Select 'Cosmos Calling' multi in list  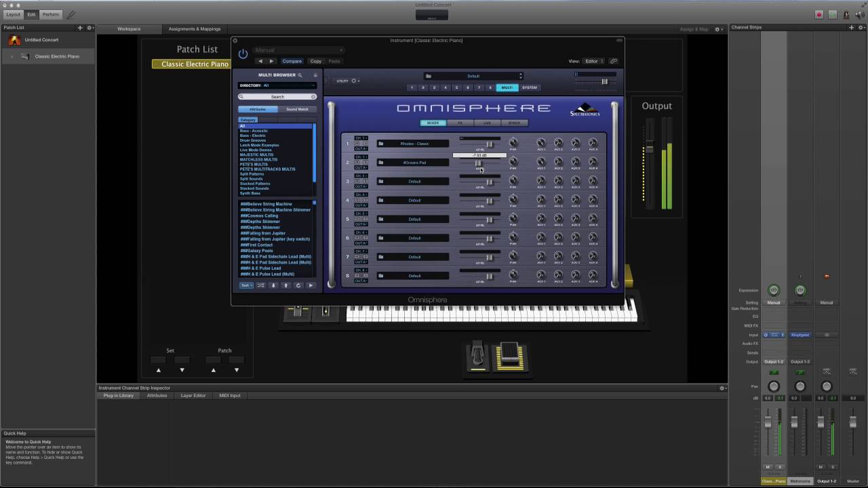coord(259,216)
